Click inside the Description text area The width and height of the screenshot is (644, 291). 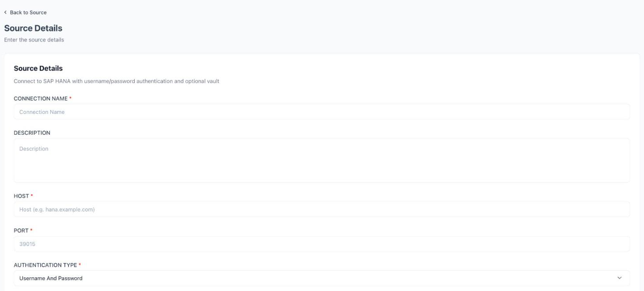click(322, 160)
